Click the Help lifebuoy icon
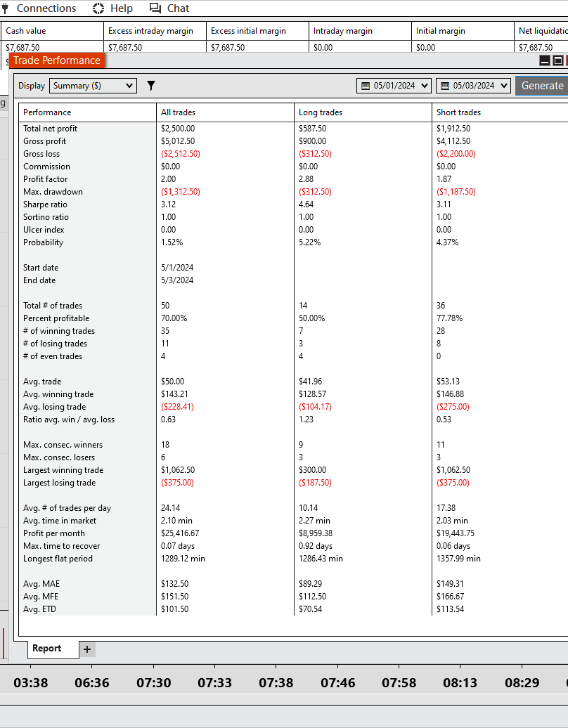This screenshot has height=728, width=568. coord(98,8)
